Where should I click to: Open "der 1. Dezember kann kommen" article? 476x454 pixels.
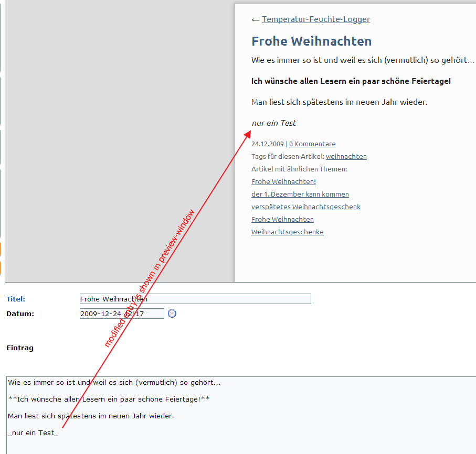click(x=300, y=194)
